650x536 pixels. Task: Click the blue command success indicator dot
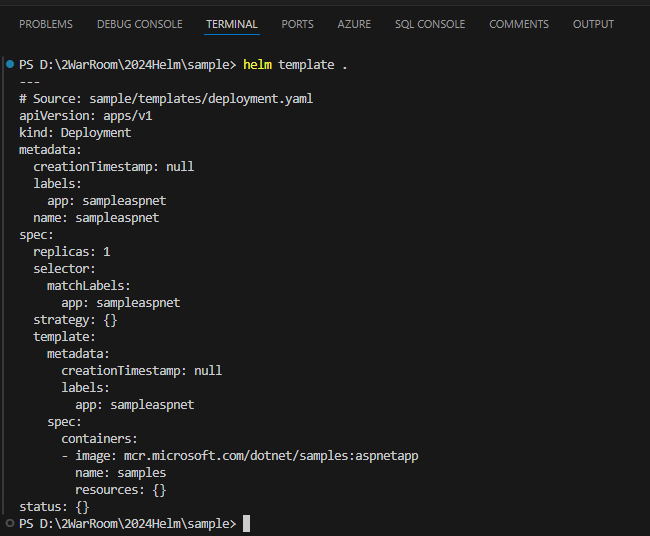pyautogui.click(x=10, y=64)
